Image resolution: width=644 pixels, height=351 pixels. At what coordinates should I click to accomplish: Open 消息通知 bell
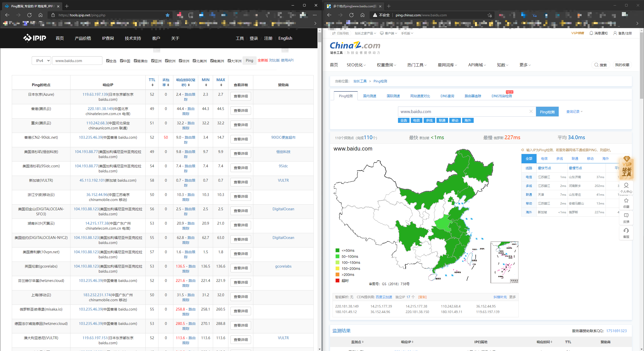point(598,33)
